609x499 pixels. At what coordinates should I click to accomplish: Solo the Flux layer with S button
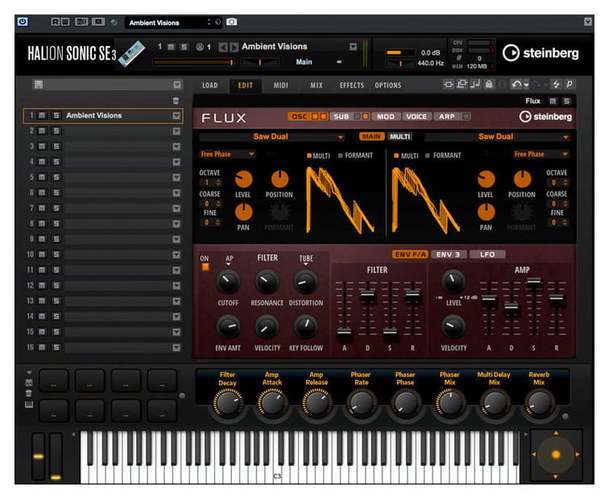click(567, 101)
